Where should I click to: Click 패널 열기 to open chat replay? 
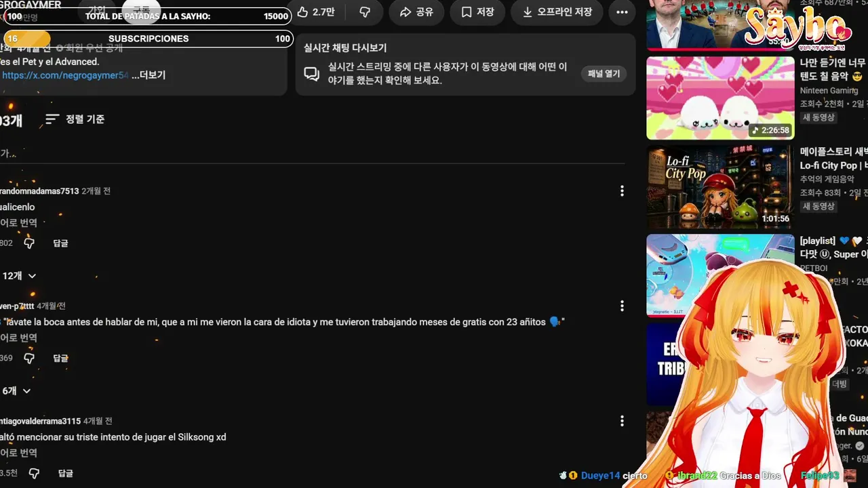(604, 73)
